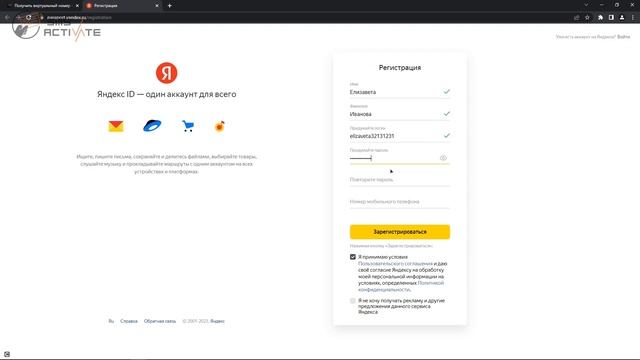This screenshot has width=640, height=360.
Task: Toggle the browser side panel icon
Action: coord(611,18)
